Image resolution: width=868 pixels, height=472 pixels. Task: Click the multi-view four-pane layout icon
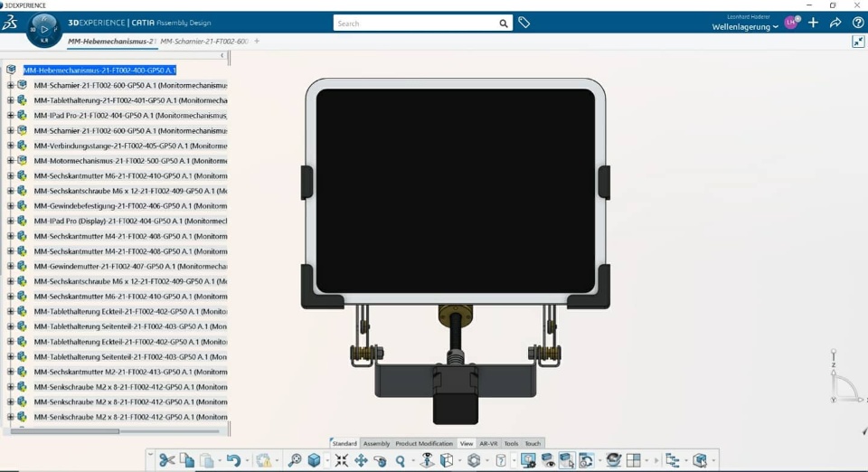click(x=633, y=460)
